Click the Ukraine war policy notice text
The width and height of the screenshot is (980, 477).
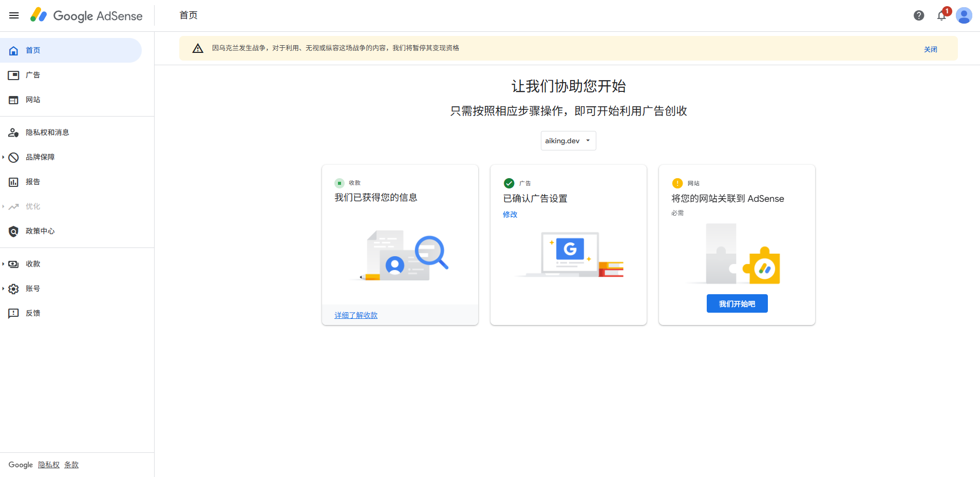[335, 48]
